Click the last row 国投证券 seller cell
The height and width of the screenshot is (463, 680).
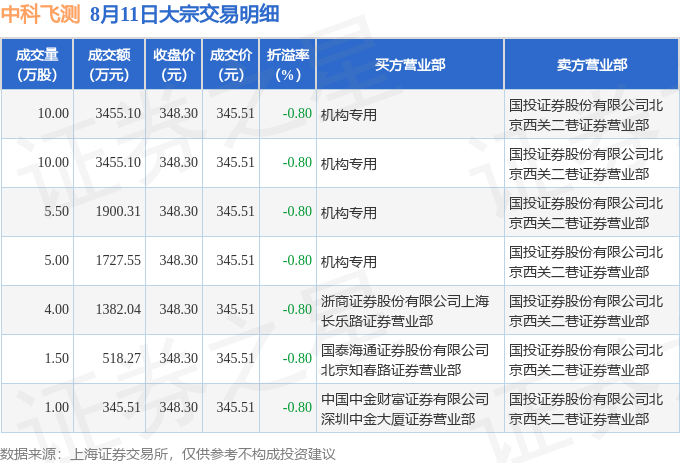[592, 408]
